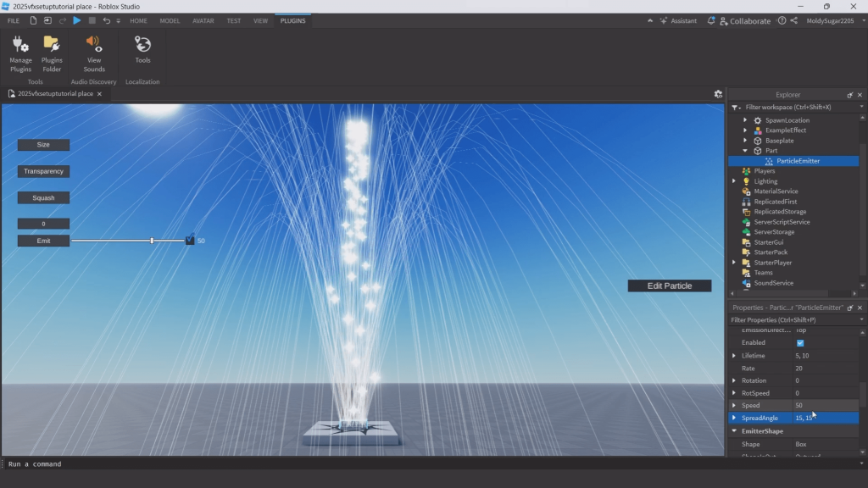Undock the Properties panel

pyautogui.click(x=849, y=308)
